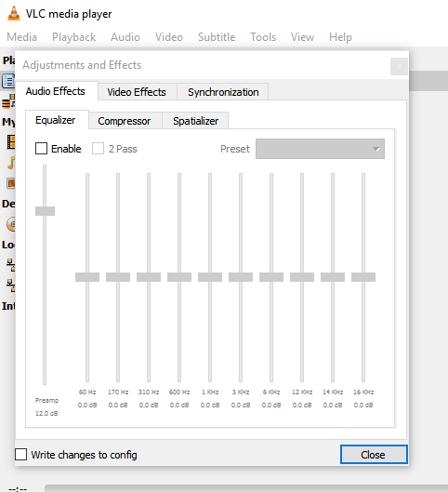Enable the equalizer checkbox
Image resolution: width=448 pixels, height=492 pixels.
coord(42,149)
